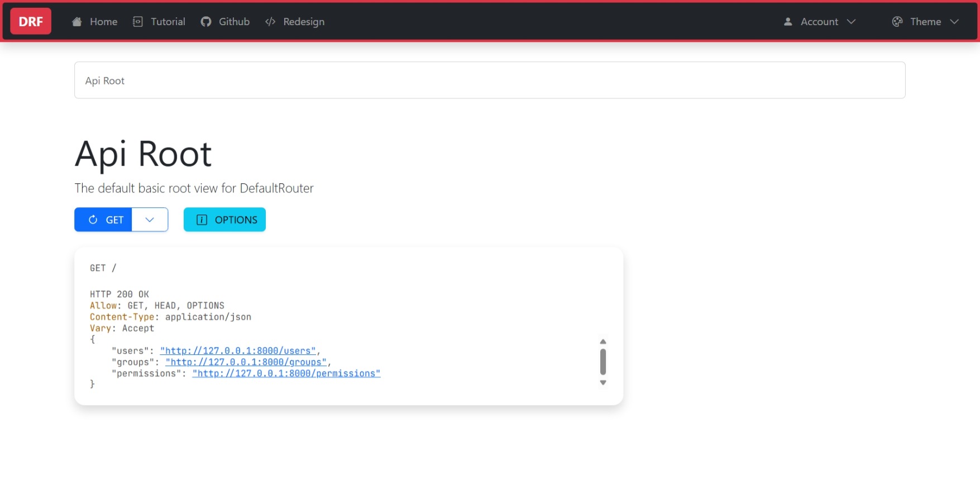Screen dimensions: 980x504
Task: Open the Github repository via its icon
Action: [x=206, y=21]
